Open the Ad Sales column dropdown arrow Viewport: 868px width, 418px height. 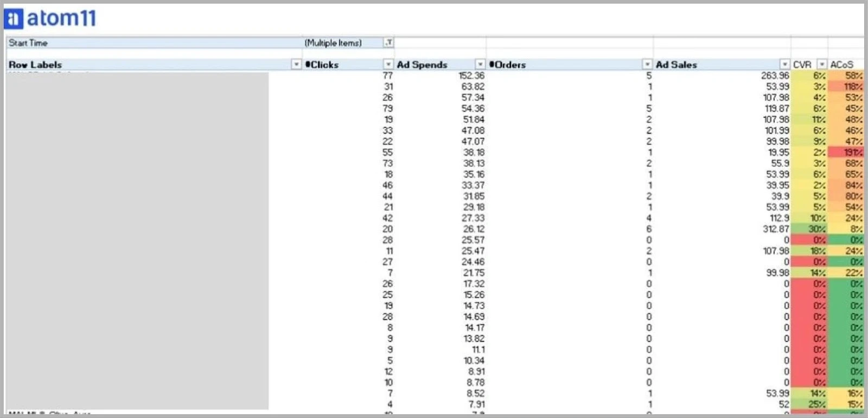784,64
